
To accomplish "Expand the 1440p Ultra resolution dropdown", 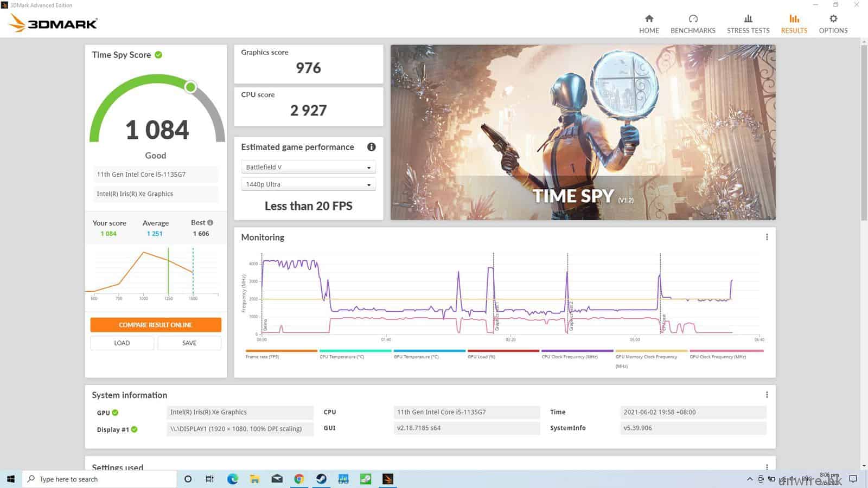I will tap(308, 184).
